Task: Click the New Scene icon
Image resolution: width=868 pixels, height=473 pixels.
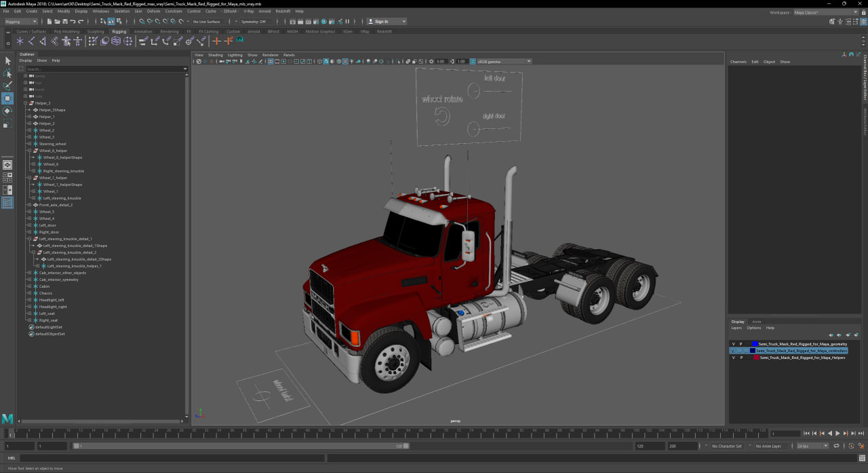Action: pos(48,22)
